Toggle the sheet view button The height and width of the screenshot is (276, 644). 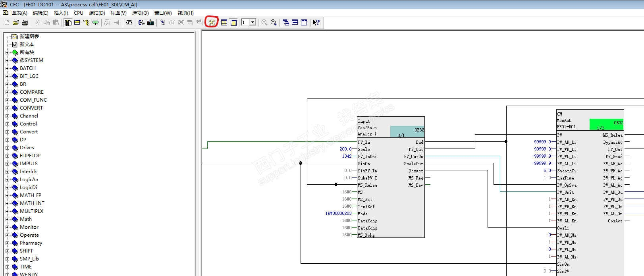(x=233, y=23)
